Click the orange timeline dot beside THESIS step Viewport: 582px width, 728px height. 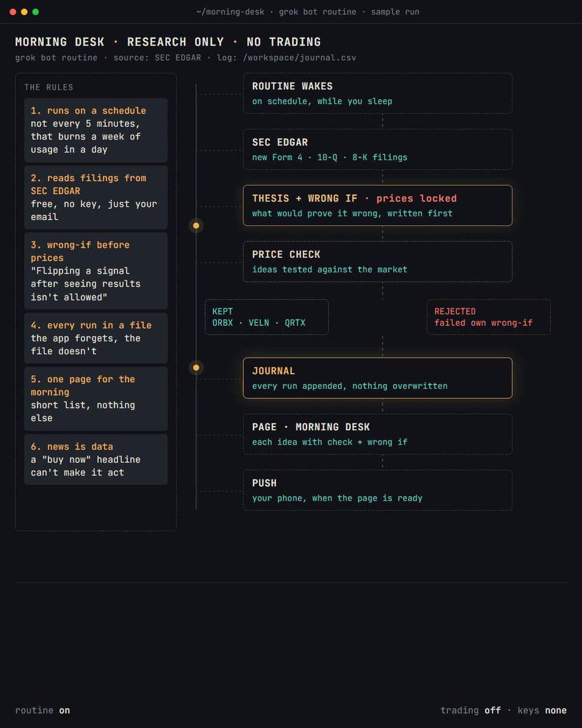tap(196, 226)
